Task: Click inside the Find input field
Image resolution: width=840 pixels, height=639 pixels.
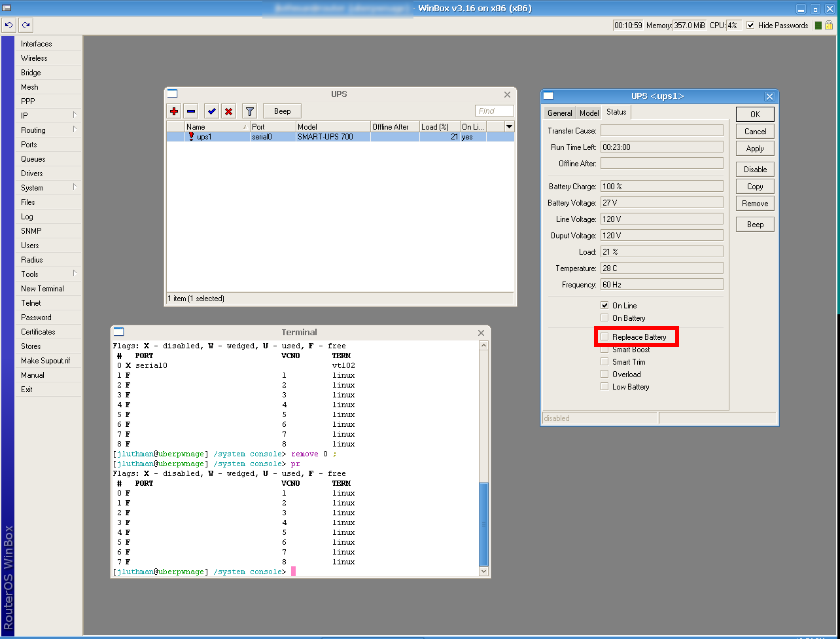Action: 494,111
